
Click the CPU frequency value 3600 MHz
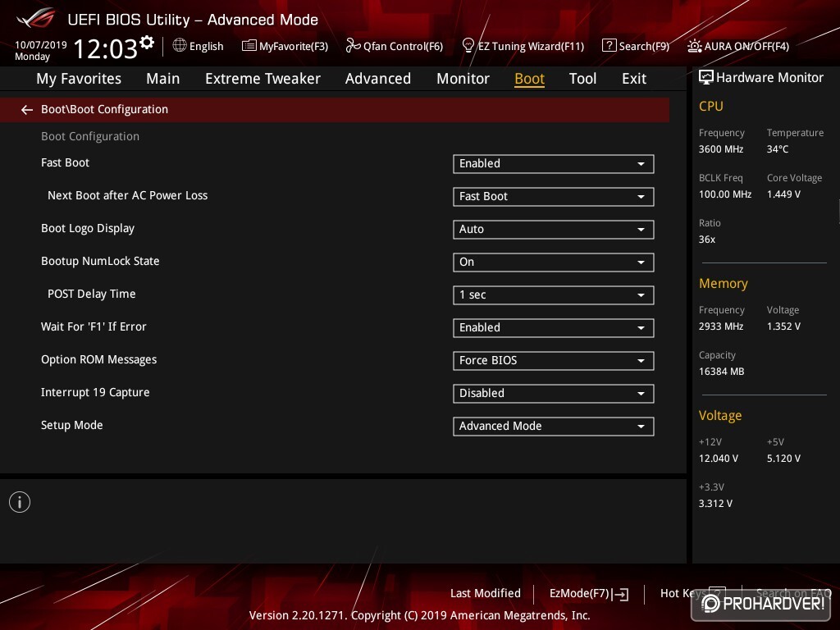(x=720, y=149)
